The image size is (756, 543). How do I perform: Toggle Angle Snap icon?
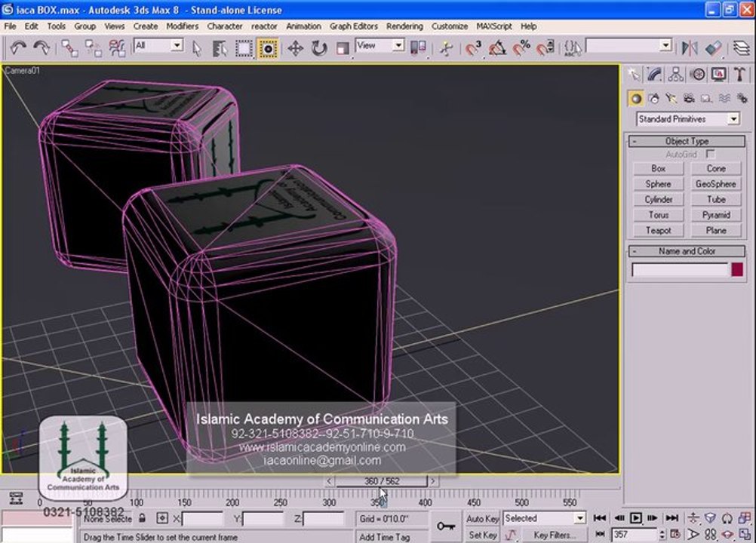click(x=497, y=48)
